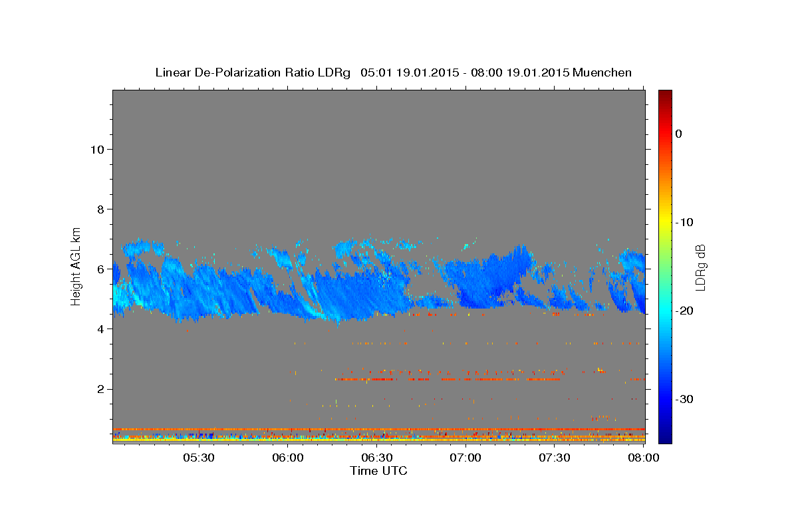This screenshot has height=532, width=798.
Task: Click the 'Time UTC' axis label
Action: point(378,471)
